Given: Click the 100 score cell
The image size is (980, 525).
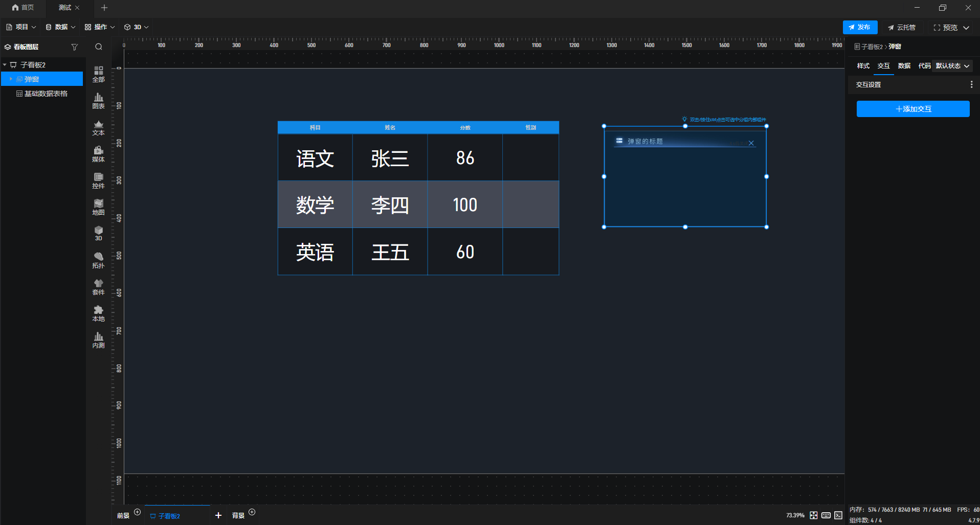Looking at the screenshot, I should point(465,205).
